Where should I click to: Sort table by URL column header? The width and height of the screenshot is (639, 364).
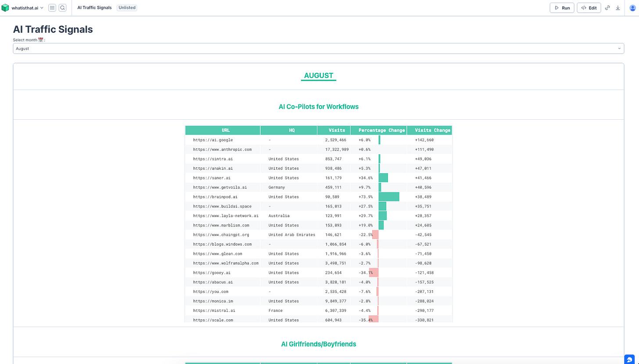point(223,130)
